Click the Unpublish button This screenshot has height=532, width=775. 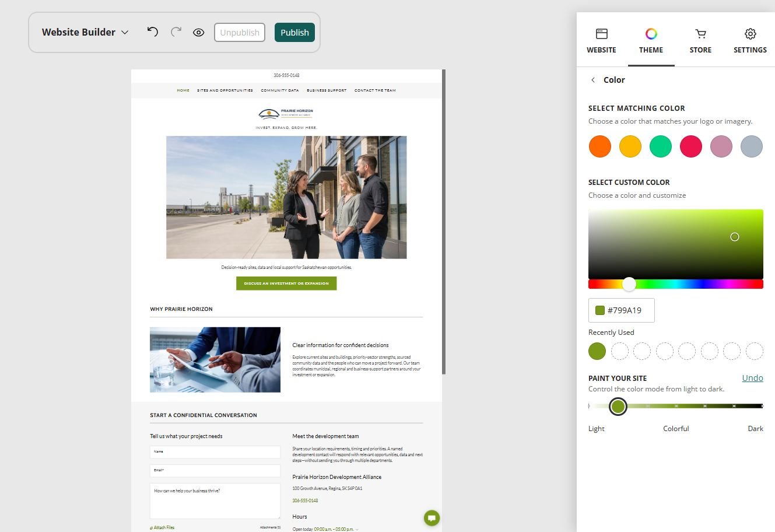240,33
